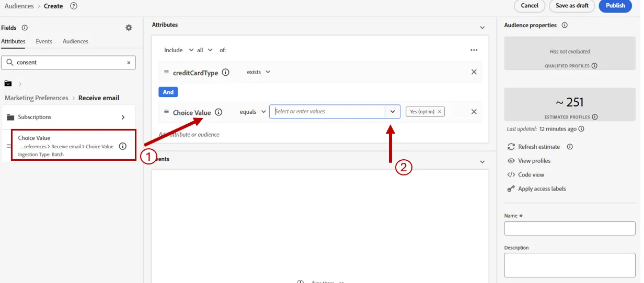Viewport: 644px width, 283px height.
Task: Toggle the And operator button
Action: pyautogui.click(x=168, y=92)
